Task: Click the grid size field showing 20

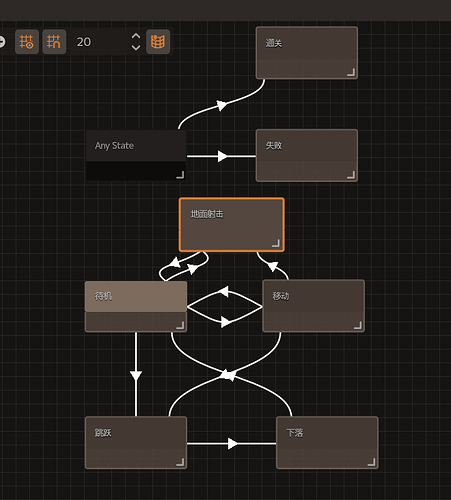Action: pyautogui.click(x=98, y=42)
